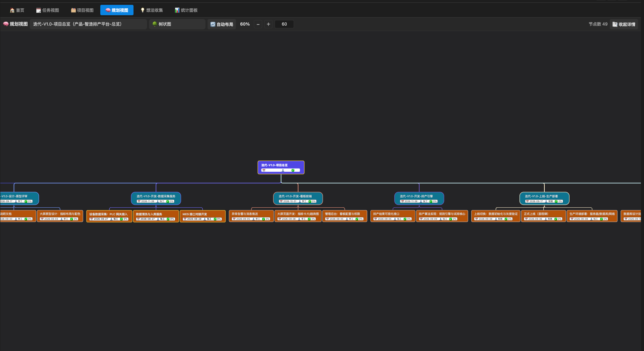644x351 pixels.
Task: Click the 上线切换：数据初始化与灰度验证 task
Action: [496, 216]
